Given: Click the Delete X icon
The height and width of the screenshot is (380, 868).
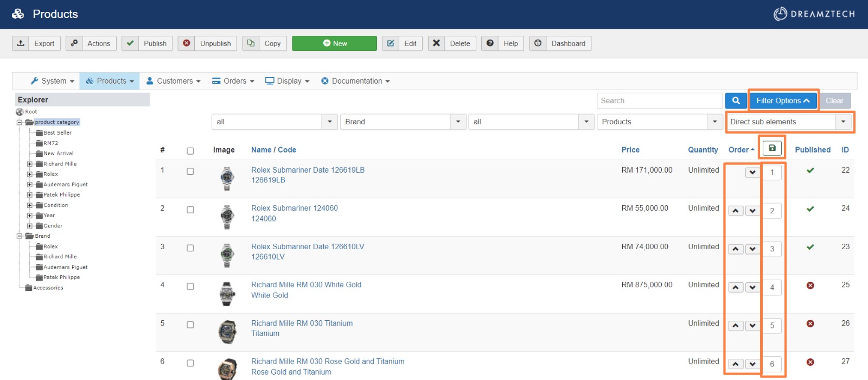Looking at the screenshot, I should click(436, 43).
